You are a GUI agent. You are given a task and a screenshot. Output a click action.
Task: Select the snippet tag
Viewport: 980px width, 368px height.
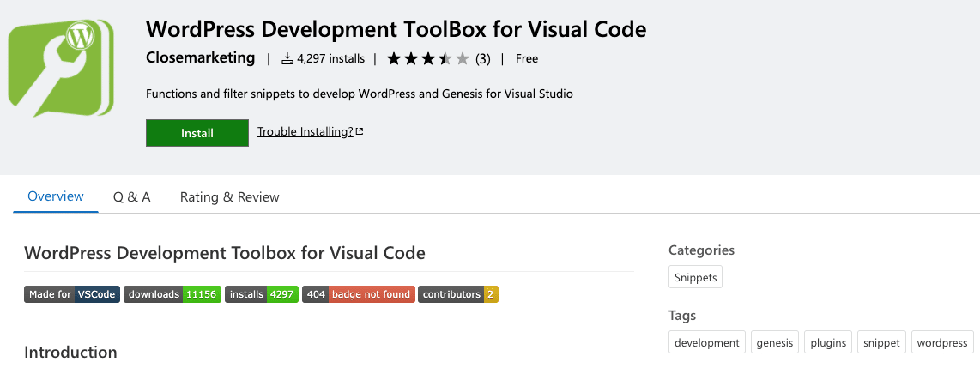881,342
